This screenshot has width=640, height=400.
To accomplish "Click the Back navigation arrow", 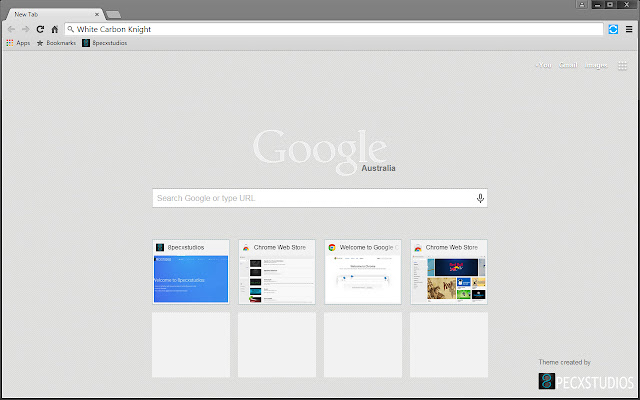I will (11, 29).
